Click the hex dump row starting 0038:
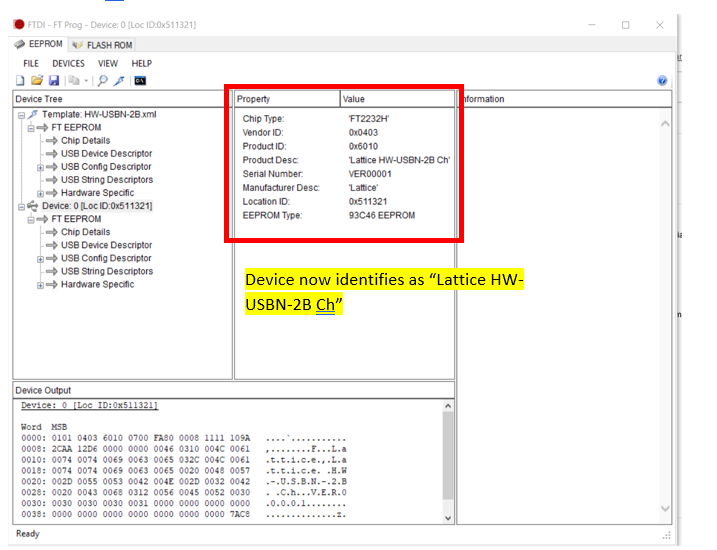Viewport: 717px width, 550px height. pos(184,514)
